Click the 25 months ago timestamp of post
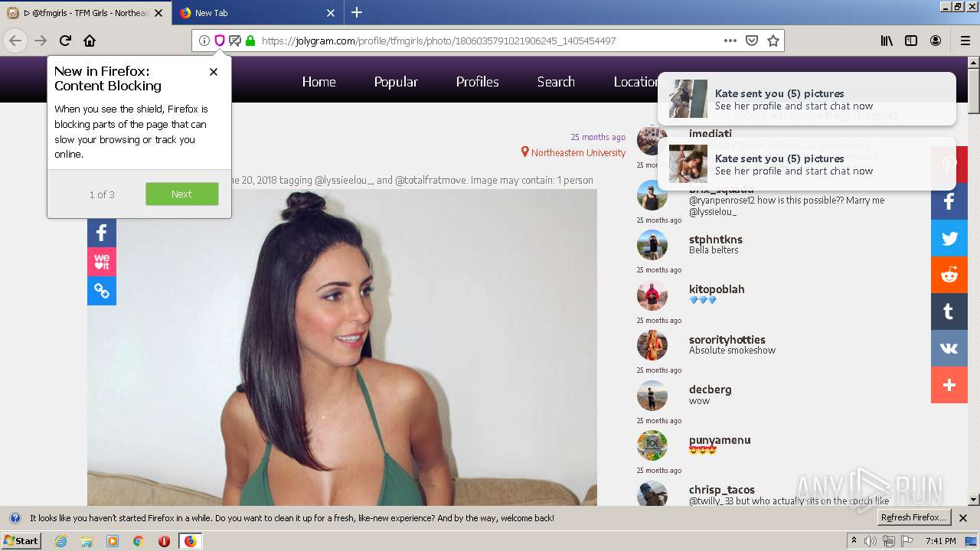980x551 pixels. point(598,137)
